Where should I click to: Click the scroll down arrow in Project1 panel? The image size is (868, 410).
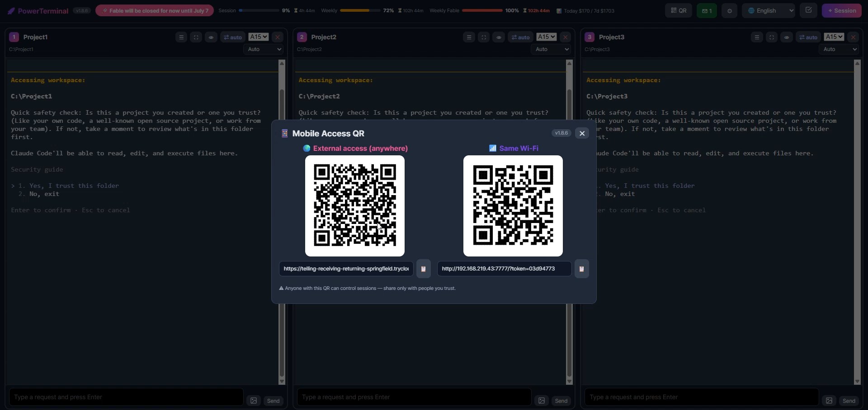point(282,382)
